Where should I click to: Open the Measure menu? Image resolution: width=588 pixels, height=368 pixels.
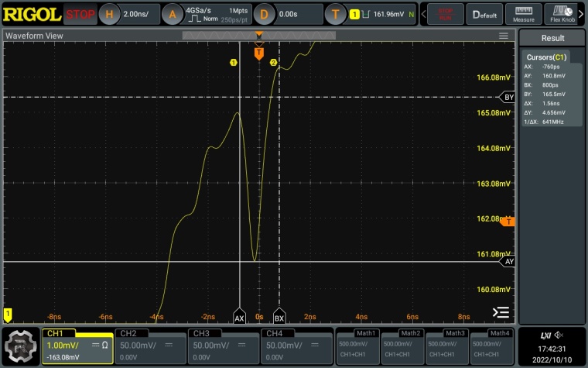[524, 14]
